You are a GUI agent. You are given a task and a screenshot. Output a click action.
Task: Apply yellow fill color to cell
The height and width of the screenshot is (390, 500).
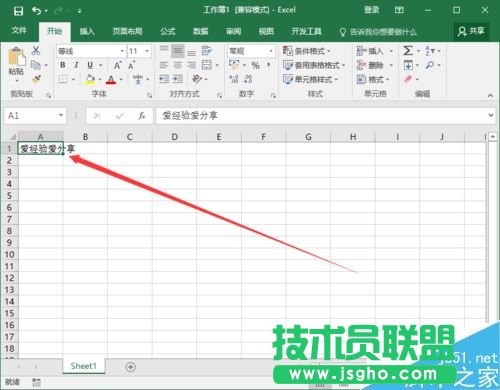click(x=90, y=79)
